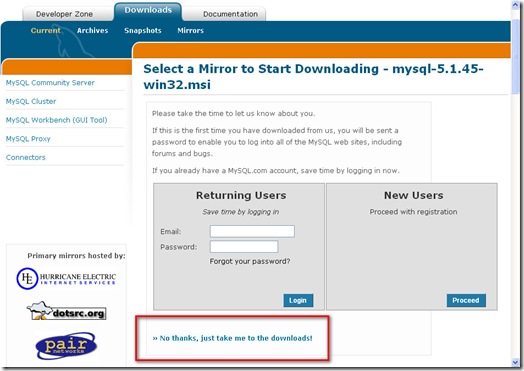
Task: Click the Proceed button for new users
Action: pos(466,300)
